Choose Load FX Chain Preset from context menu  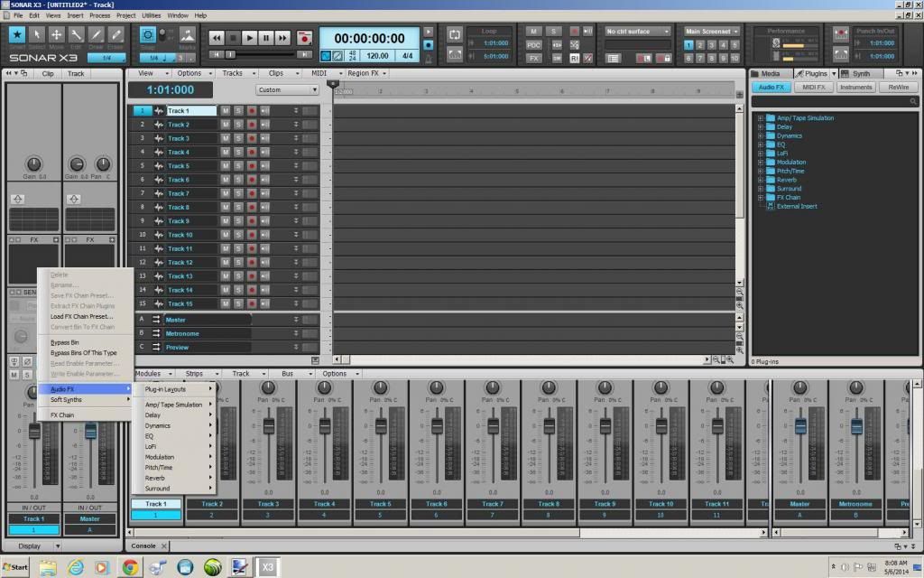[x=81, y=317]
